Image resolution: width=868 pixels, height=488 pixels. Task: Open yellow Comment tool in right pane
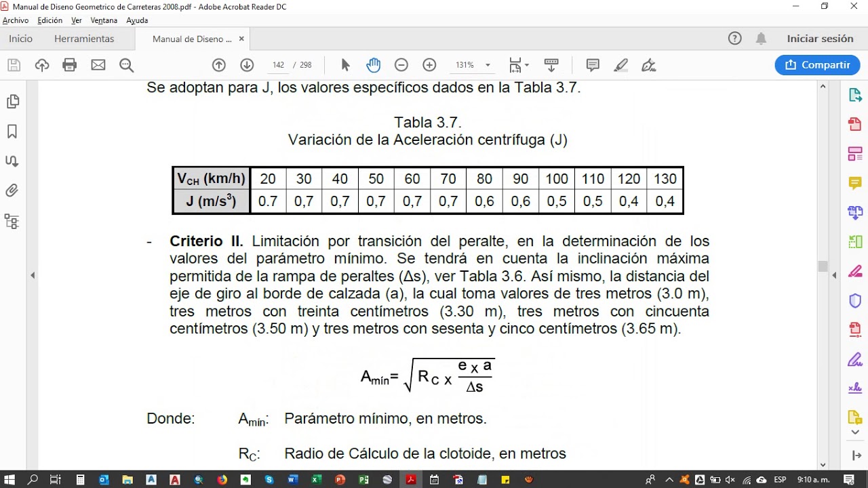[x=855, y=183]
